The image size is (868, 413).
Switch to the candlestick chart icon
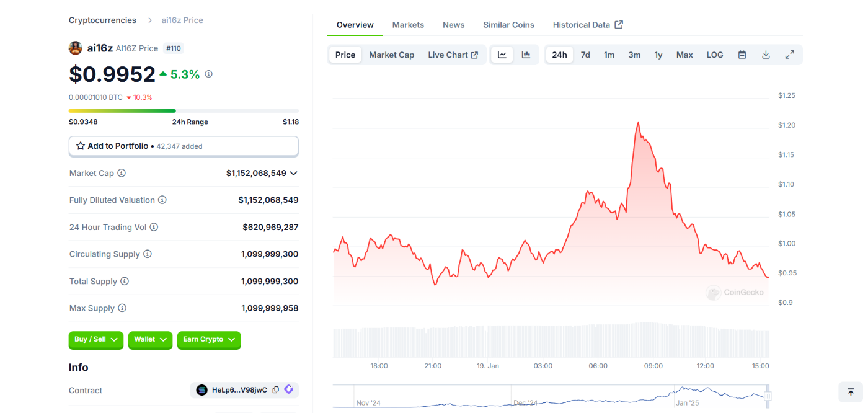[x=526, y=55]
